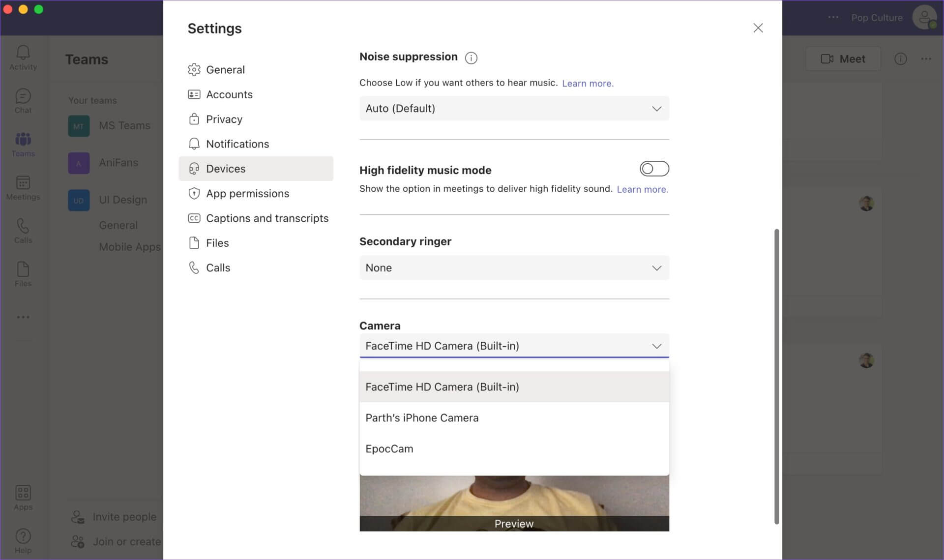Open App permissions settings section
This screenshot has height=560, width=944.
pos(256,193)
